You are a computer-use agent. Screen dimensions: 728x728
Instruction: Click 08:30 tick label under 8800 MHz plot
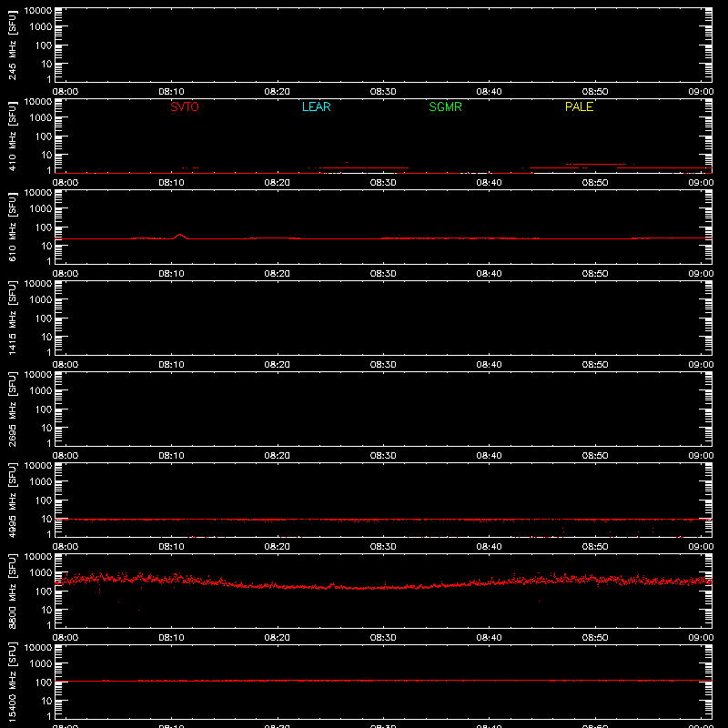tap(383, 638)
